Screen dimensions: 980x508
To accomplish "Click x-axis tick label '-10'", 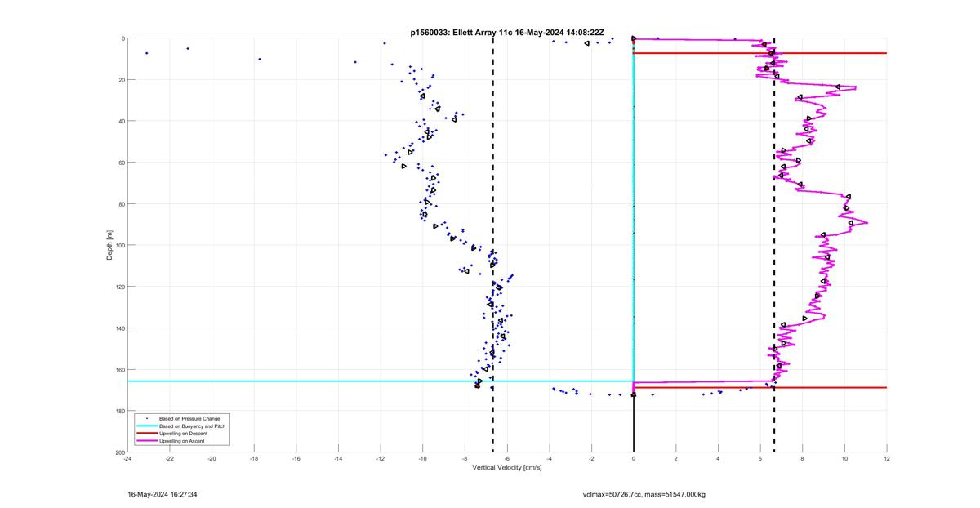I will coord(423,458).
